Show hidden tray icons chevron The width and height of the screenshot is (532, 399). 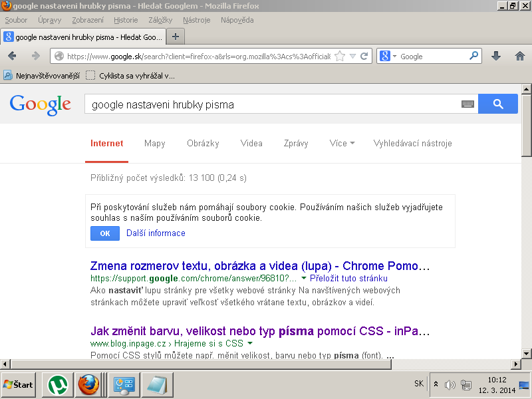436,384
